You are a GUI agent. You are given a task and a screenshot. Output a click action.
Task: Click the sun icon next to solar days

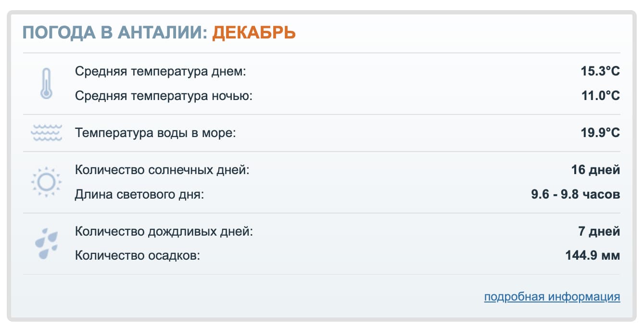pos(46,182)
